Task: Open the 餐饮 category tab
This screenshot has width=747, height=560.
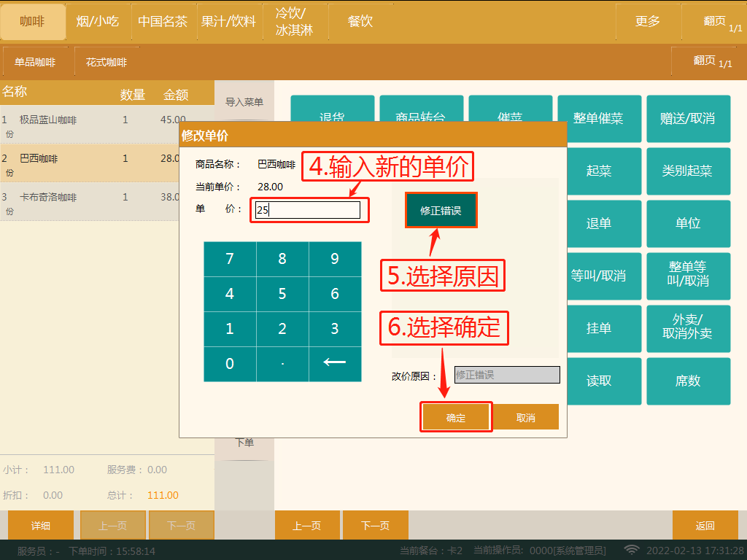Action: pyautogui.click(x=360, y=21)
